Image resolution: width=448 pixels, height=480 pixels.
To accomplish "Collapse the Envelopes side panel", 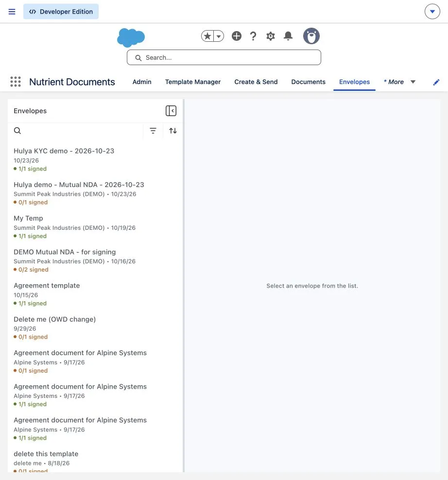I will pyautogui.click(x=171, y=111).
